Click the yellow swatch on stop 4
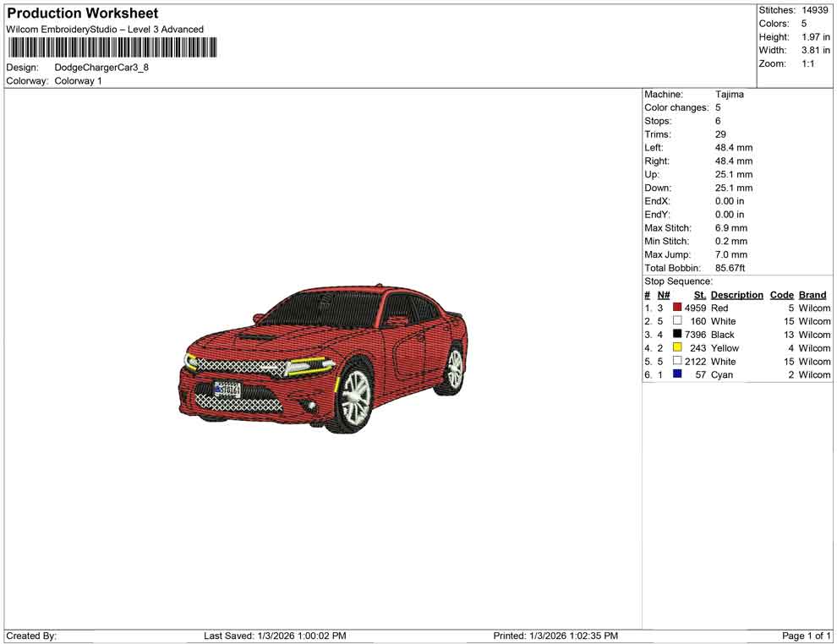This screenshot has width=837, height=644. pos(676,347)
